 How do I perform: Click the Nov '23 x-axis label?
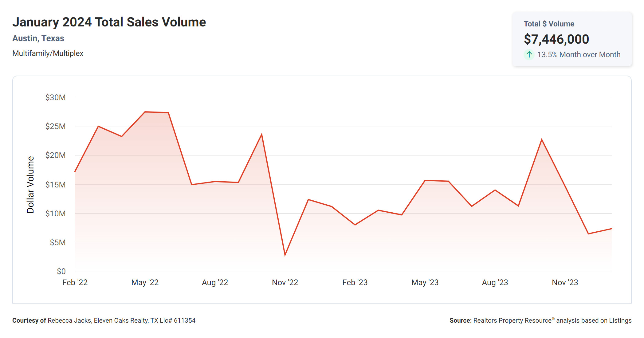click(x=565, y=282)
